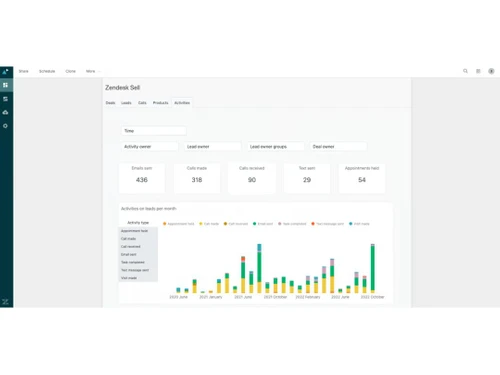This screenshot has height=375, width=500.
Task: Open the user profile avatar
Action: coord(491,71)
